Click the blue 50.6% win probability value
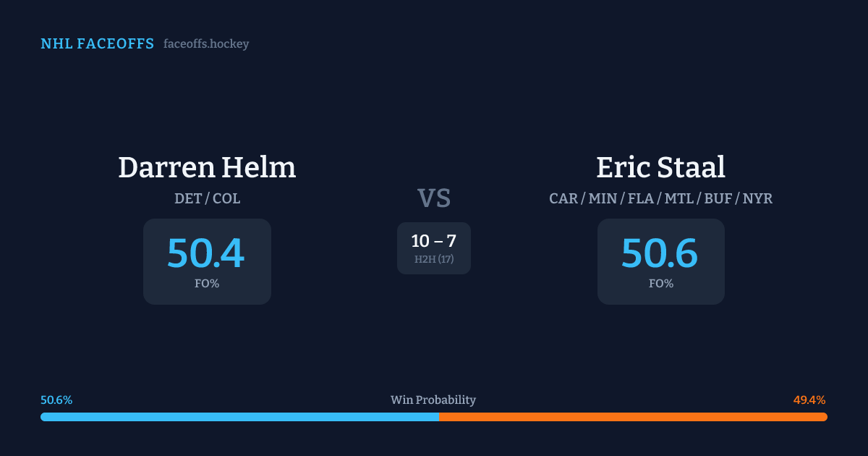Screen dimensions: 868x456 pos(56,400)
